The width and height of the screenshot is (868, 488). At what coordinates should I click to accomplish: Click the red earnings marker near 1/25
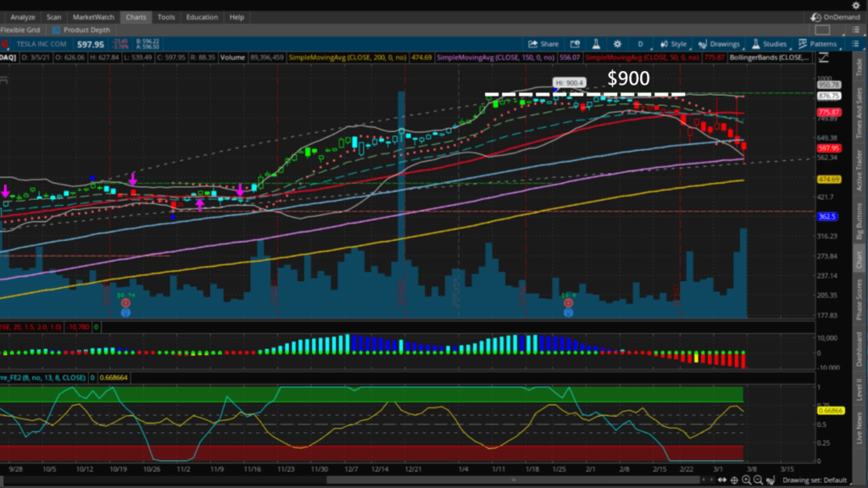pos(568,302)
